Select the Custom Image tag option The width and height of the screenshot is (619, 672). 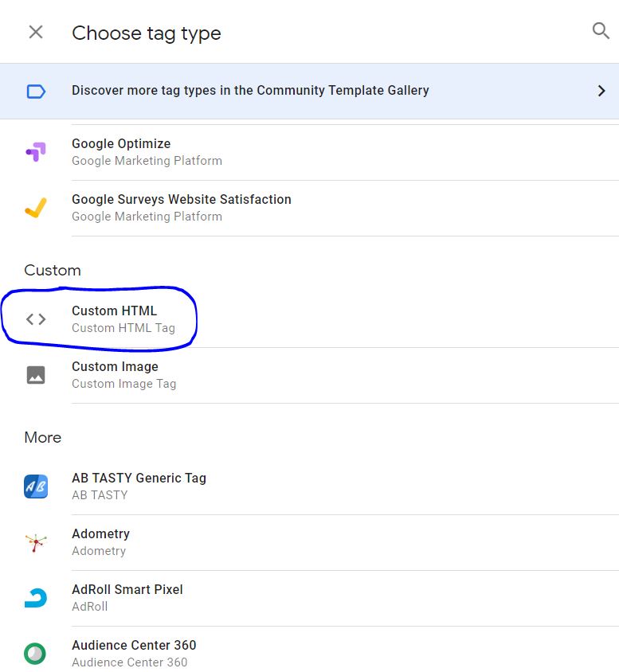click(309, 376)
